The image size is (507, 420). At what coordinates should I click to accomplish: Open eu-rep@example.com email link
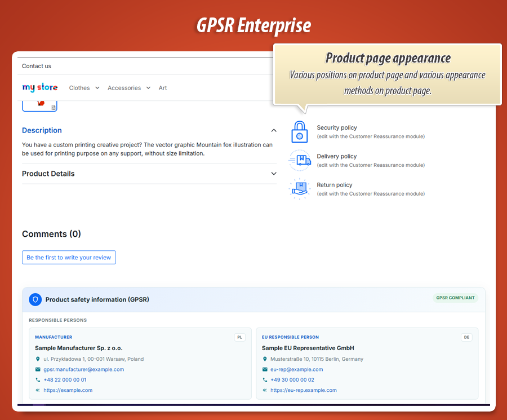[x=296, y=369]
